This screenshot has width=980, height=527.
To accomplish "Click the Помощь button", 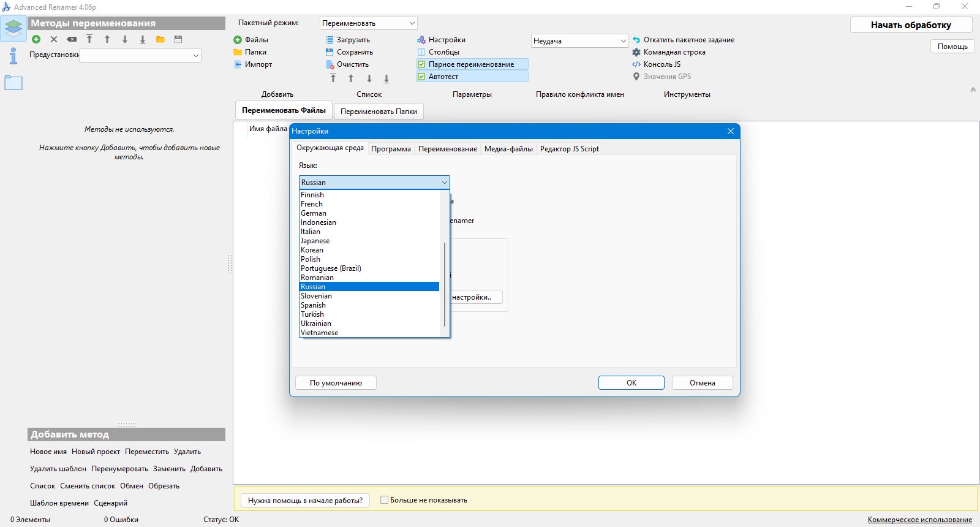I will [952, 47].
